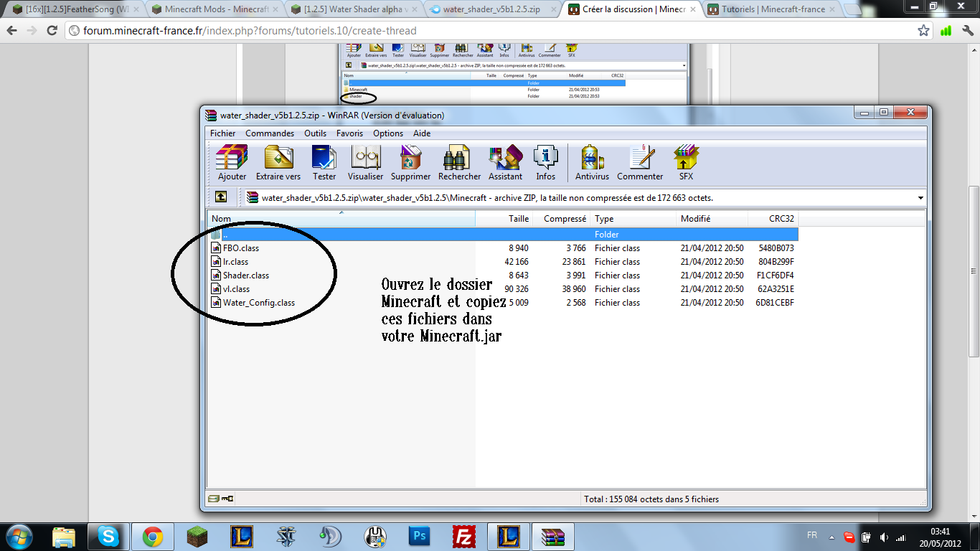Click the Tester toolbar icon

(324, 163)
